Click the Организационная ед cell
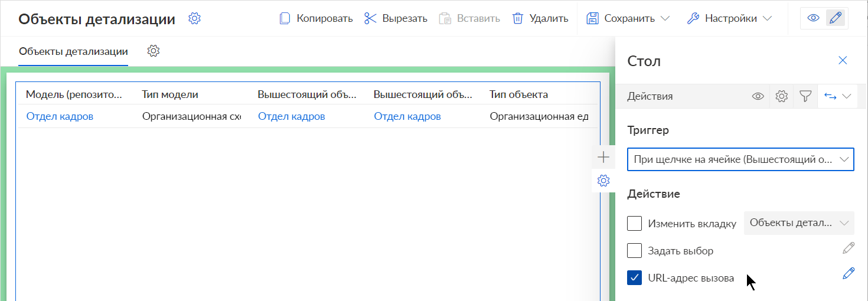Image resolution: width=868 pixels, height=301 pixels. click(539, 116)
